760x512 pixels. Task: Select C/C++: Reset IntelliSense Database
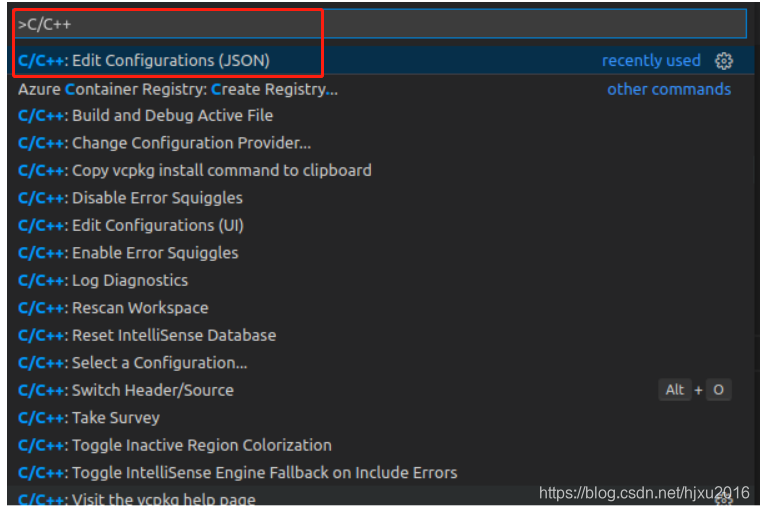(x=380, y=336)
